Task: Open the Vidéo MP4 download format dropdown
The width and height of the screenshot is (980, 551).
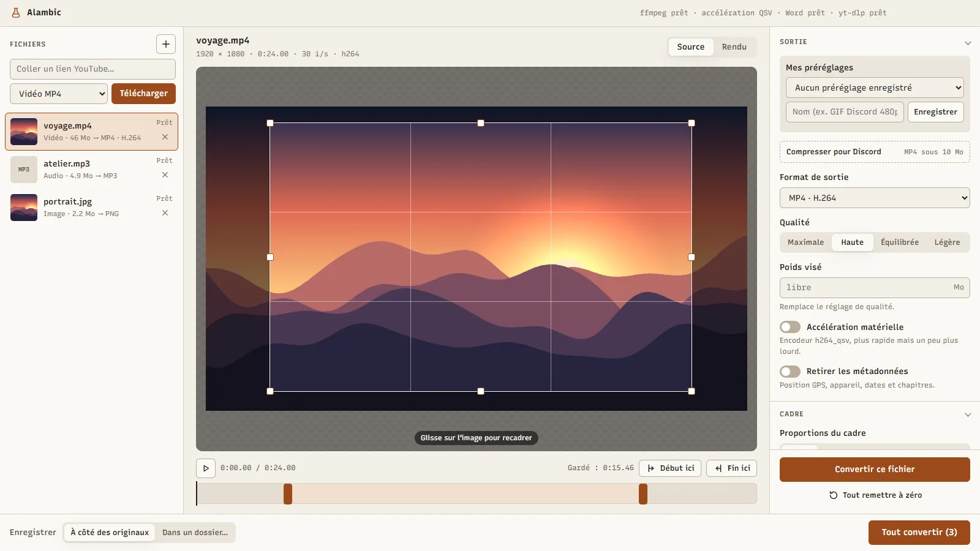Action: click(59, 94)
